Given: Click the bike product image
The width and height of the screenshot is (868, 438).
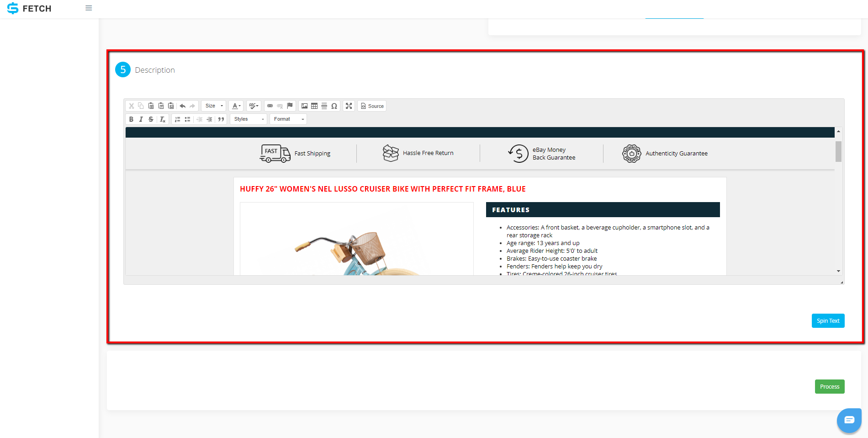Looking at the screenshot, I should 357,239.
